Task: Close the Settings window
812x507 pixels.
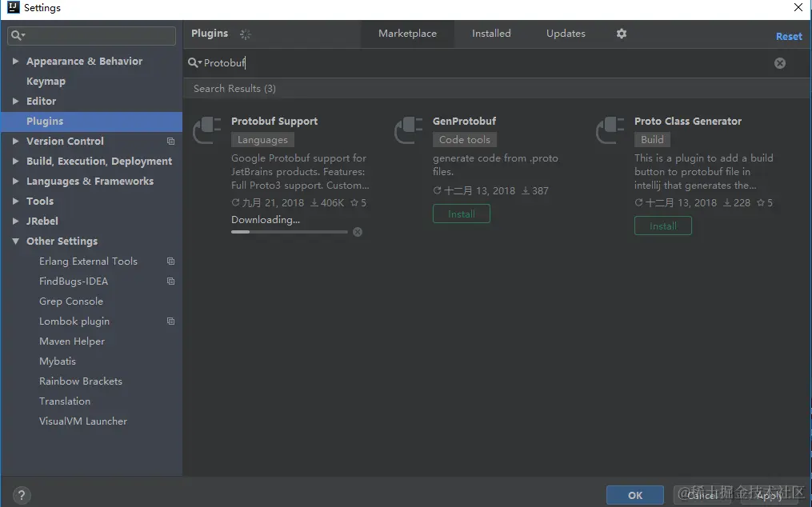Action: click(x=798, y=7)
